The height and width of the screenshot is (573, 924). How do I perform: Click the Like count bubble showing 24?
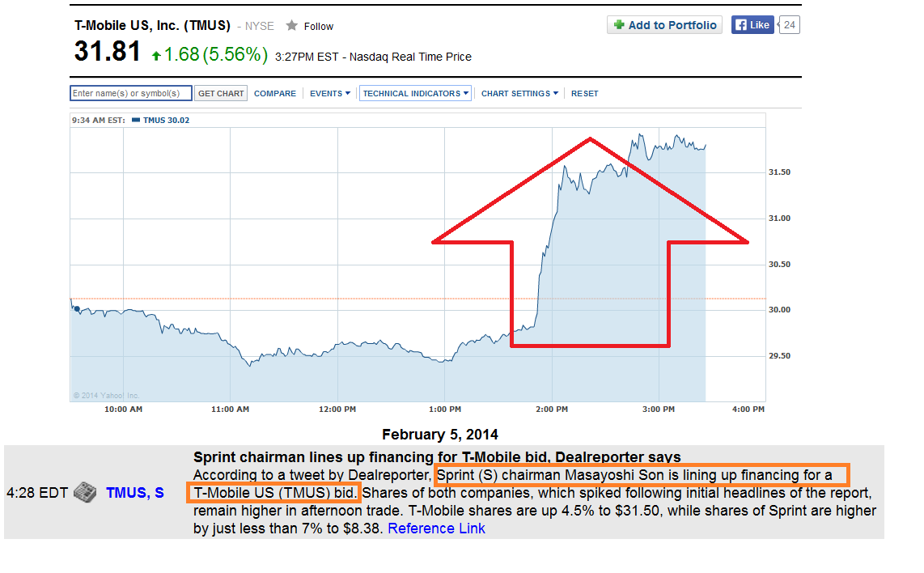(x=789, y=25)
